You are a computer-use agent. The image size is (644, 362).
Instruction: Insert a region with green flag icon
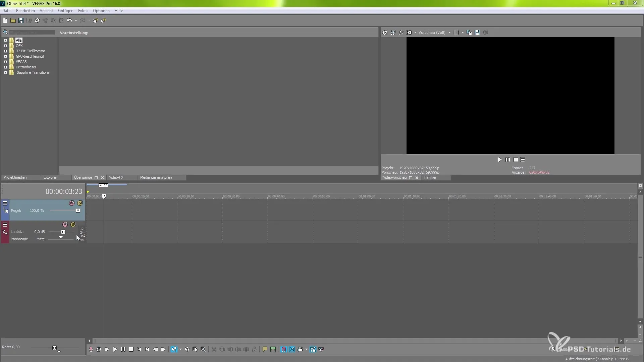pos(273,349)
